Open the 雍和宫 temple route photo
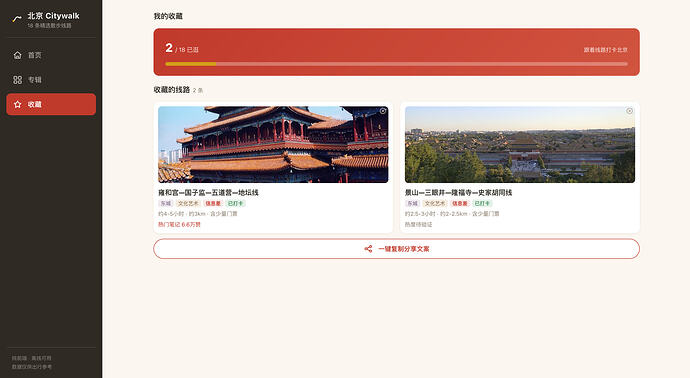The height and width of the screenshot is (378, 690). coord(273,144)
